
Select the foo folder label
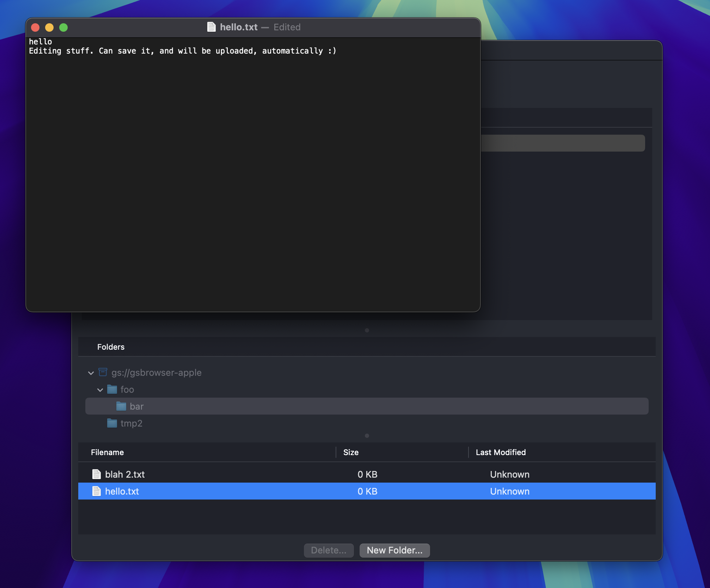[x=127, y=389]
